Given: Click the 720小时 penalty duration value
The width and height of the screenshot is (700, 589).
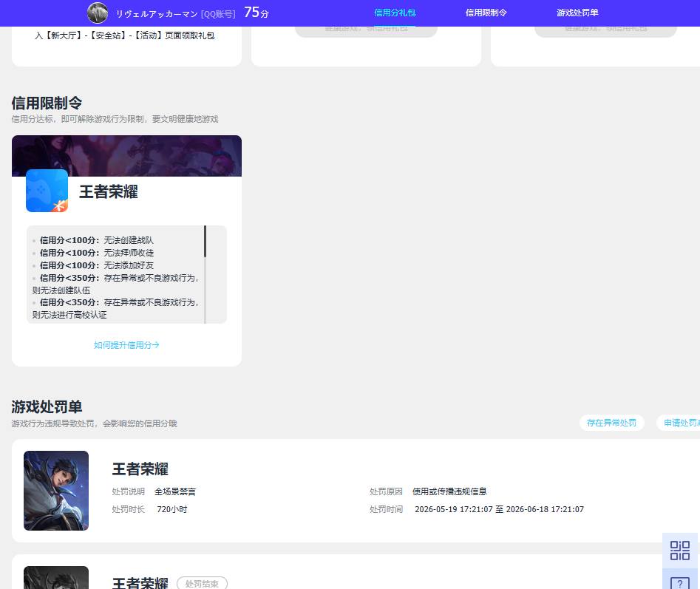Looking at the screenshot, I should (172, 510).
